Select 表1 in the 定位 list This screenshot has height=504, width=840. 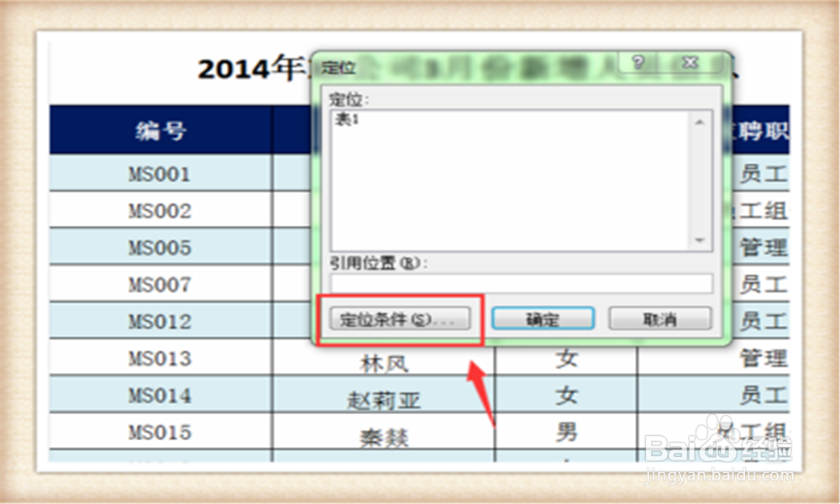347,119
